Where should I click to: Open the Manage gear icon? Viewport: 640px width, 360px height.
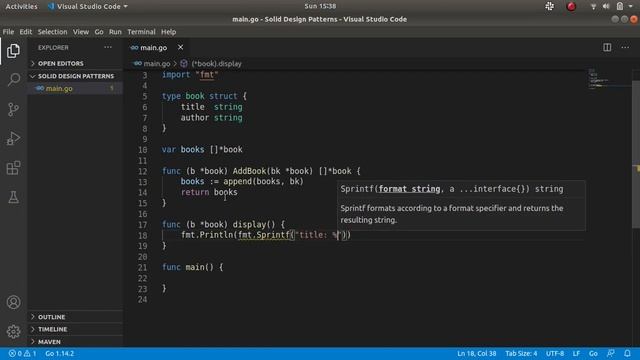(x=13, y=331)
